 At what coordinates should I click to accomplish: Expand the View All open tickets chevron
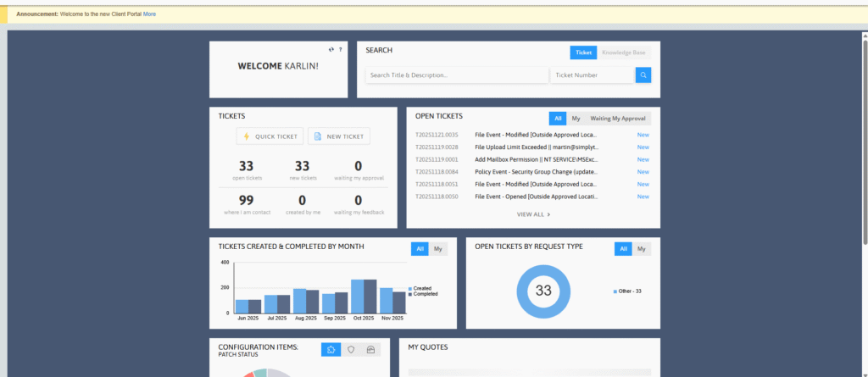click(548, 214)
